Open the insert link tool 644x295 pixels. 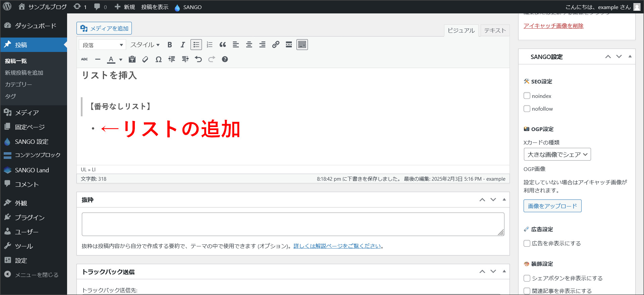(x=276, y=45)
